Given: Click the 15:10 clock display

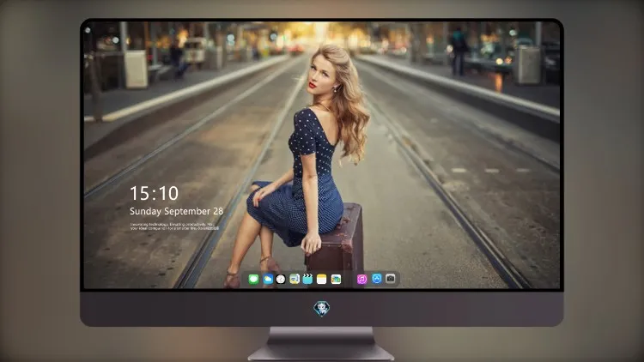Looking at the screenshot, I should [154, 193].
